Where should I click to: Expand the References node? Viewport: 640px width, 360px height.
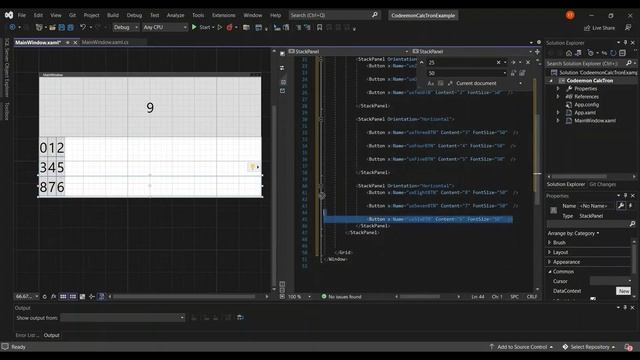pos(558,97)
